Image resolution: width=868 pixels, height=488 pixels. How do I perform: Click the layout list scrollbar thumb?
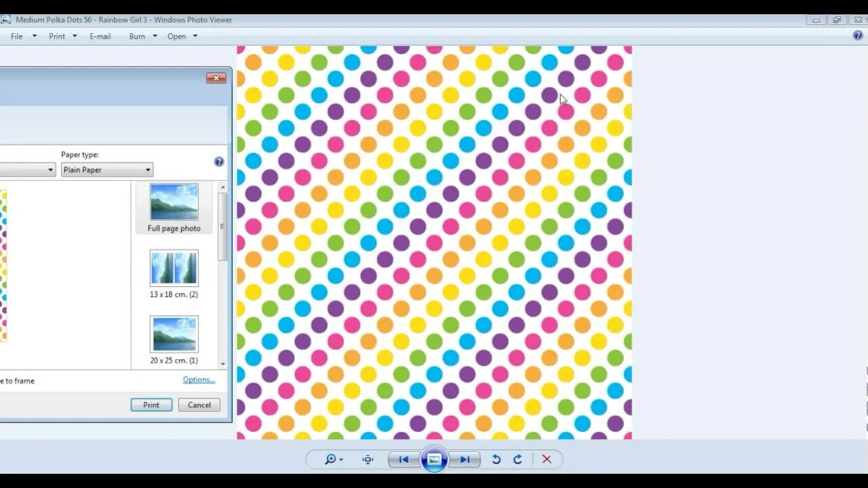[x=222, y=226]
